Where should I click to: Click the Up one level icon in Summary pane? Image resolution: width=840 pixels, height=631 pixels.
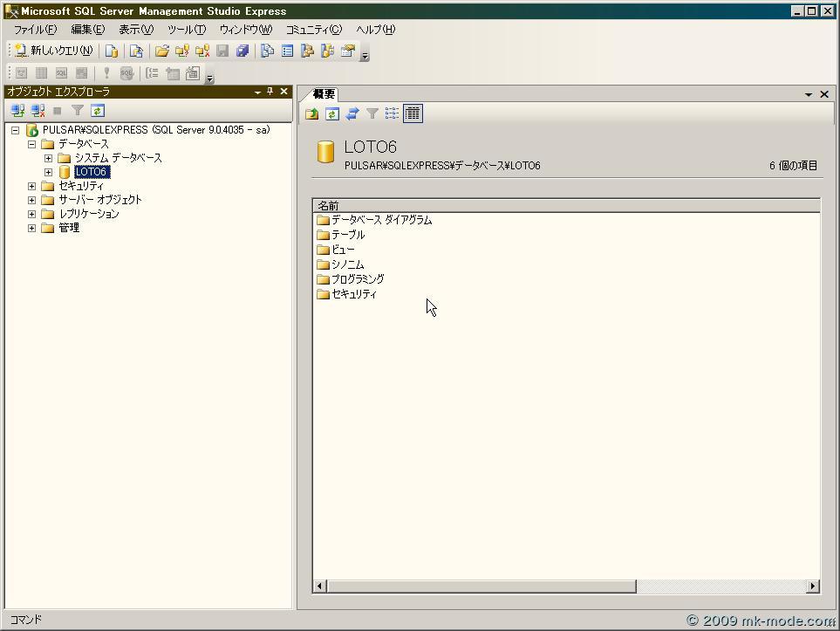312,113
